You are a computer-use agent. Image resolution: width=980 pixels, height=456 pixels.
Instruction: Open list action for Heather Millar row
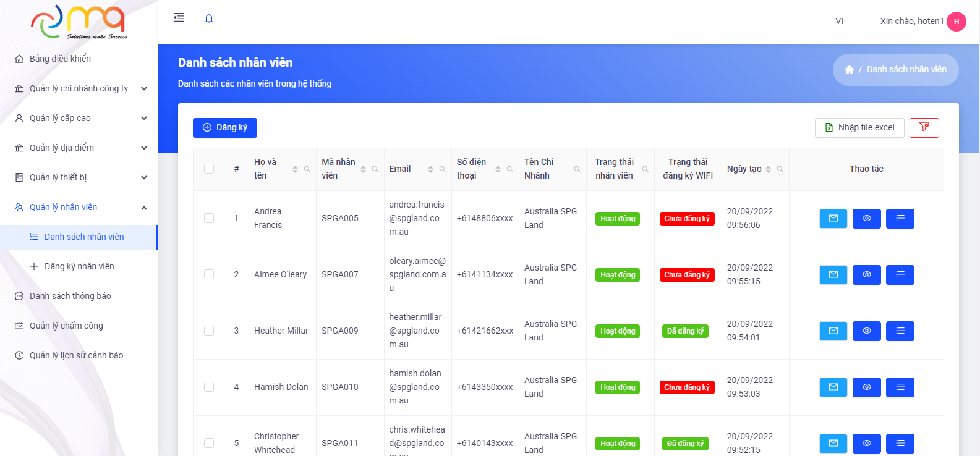click(900, 331)
